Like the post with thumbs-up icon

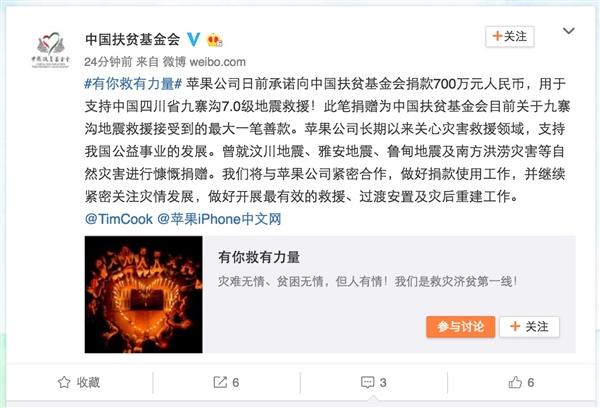tap(515, 382)
